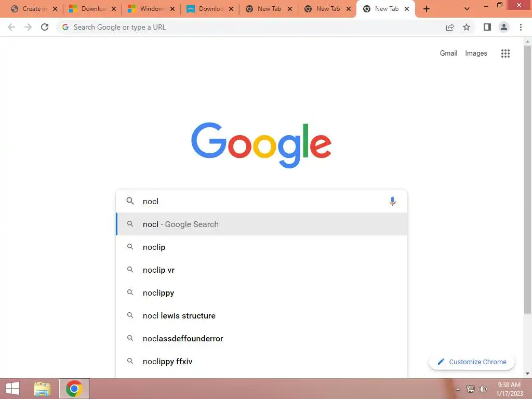Screen dimensions: 532x399
Task: Open the side panel icon
Action: tap(487, 27)
